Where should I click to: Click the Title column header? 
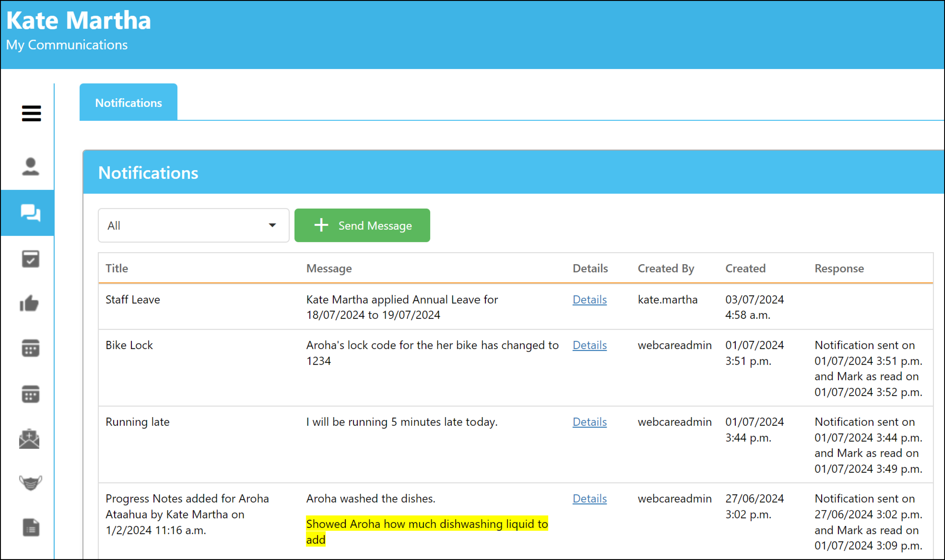[117, 268]
